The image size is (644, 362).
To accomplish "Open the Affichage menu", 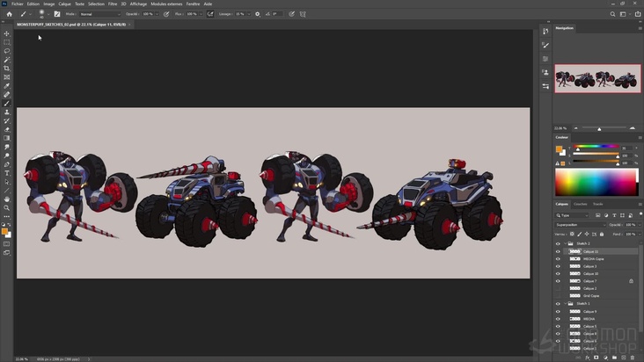I will point(138,4).
